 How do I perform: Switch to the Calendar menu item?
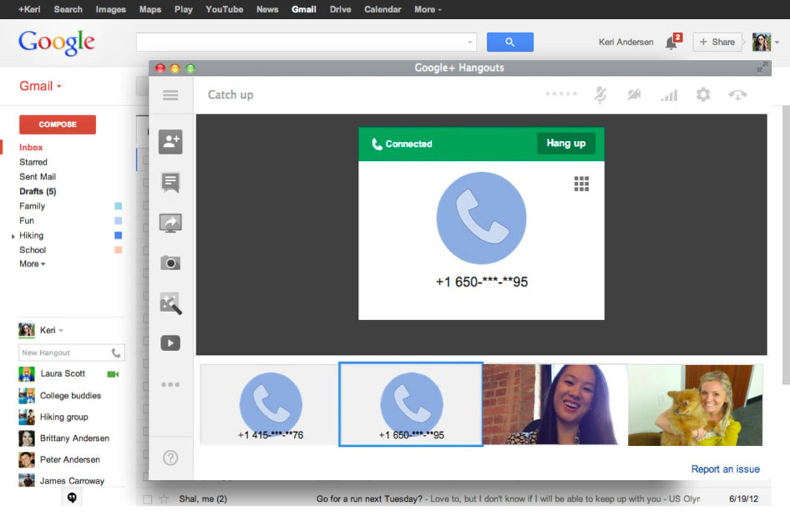[382, 9]
